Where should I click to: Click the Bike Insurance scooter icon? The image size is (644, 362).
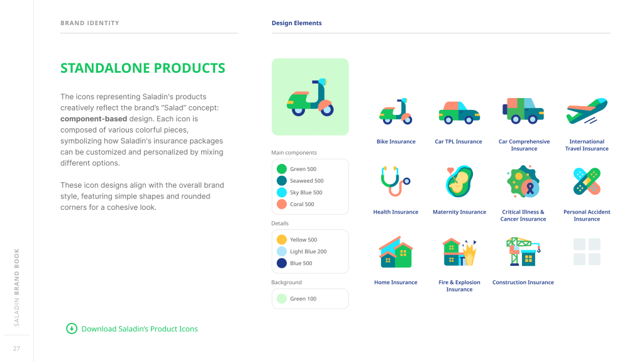pos(396,112)
